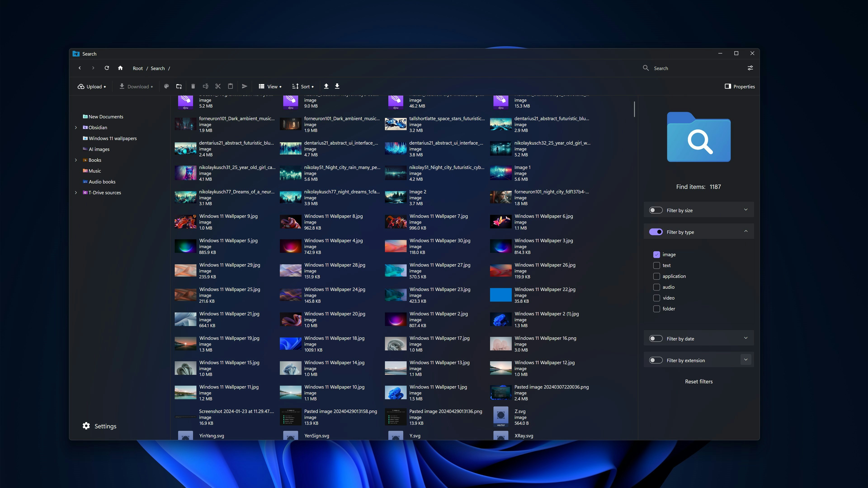Click the new folder icon
The image size is (868, 488).
pos(179,87)
